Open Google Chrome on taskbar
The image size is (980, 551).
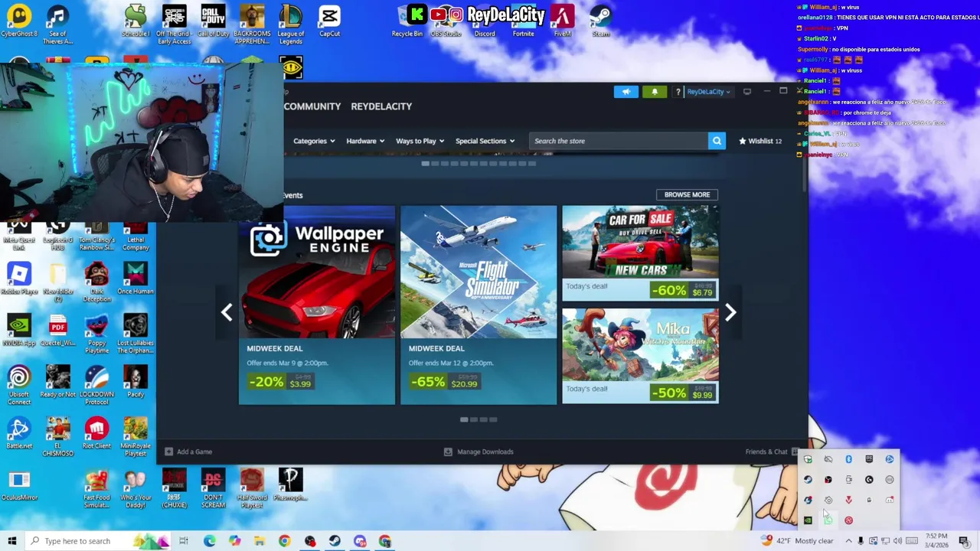pos(284,541)
